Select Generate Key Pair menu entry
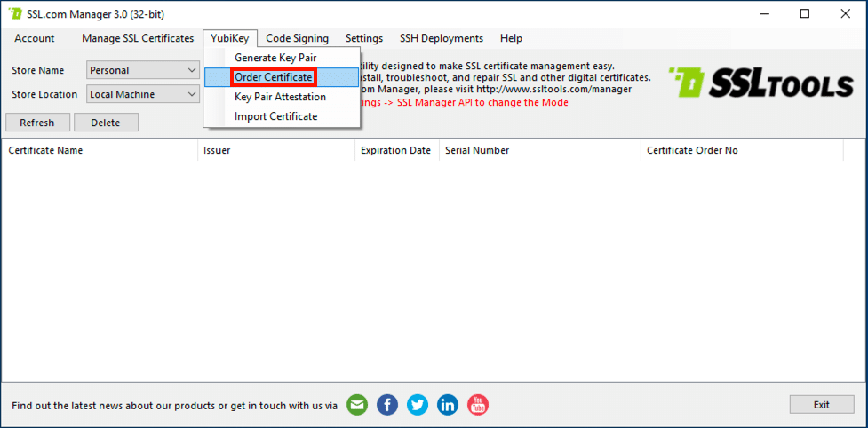Screen dimensions: 868x428 [x=275, y=58]
